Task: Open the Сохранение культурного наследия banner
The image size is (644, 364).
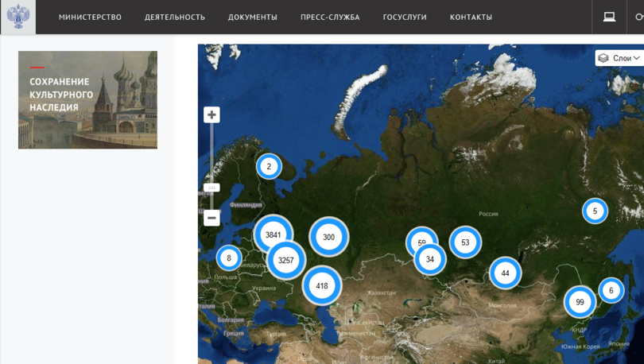Action: 87,99
